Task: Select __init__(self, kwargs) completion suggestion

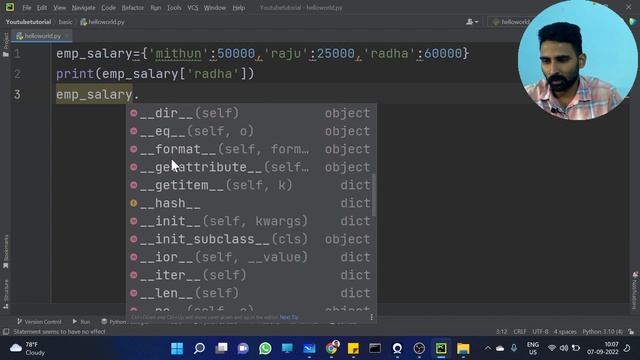Action: 251,221
